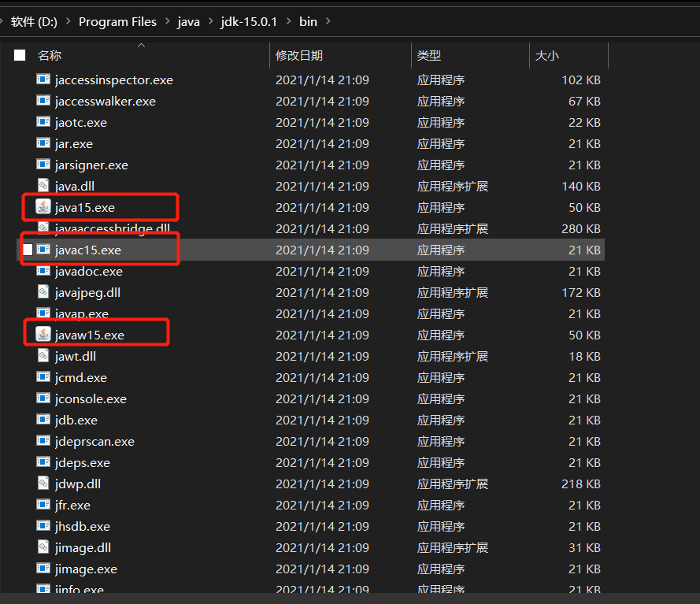The height and width of the screenshot is (604, 700).
Task: Select the jcmd.exe application icon
Action: point(43,377)
